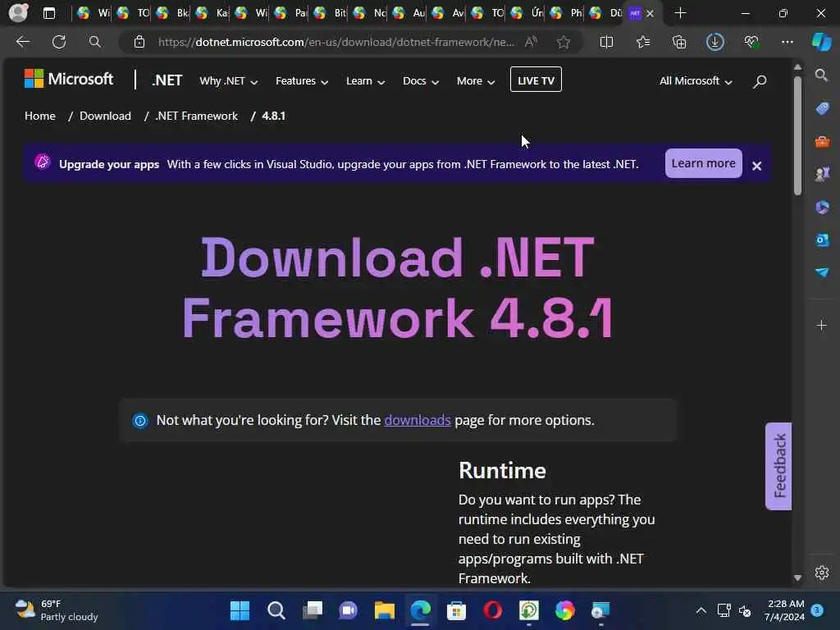This screenshot has height=630, width=840.
Task: Open sidebar Search tool
Action: pos(822,75)
